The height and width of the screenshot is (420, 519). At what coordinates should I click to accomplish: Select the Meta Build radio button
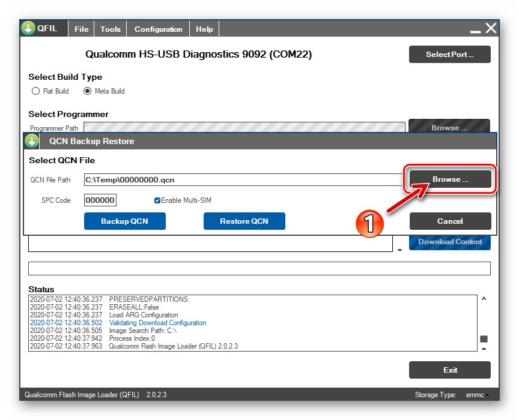87,91
